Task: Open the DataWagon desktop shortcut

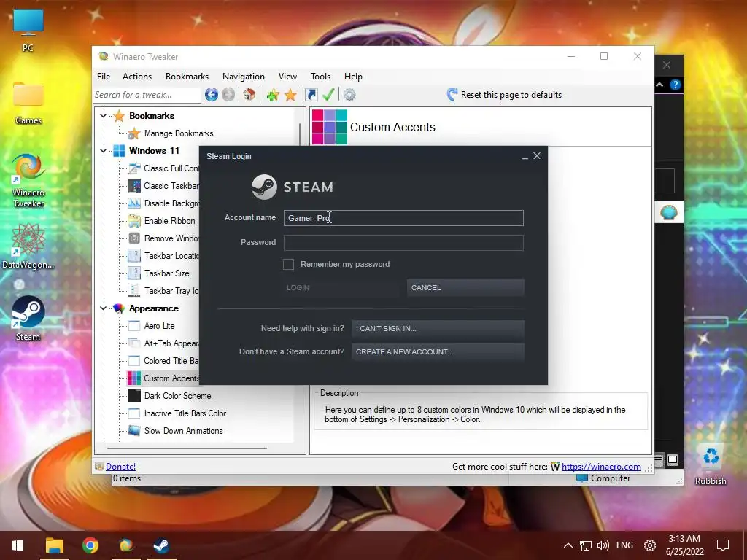Action: 28,246
